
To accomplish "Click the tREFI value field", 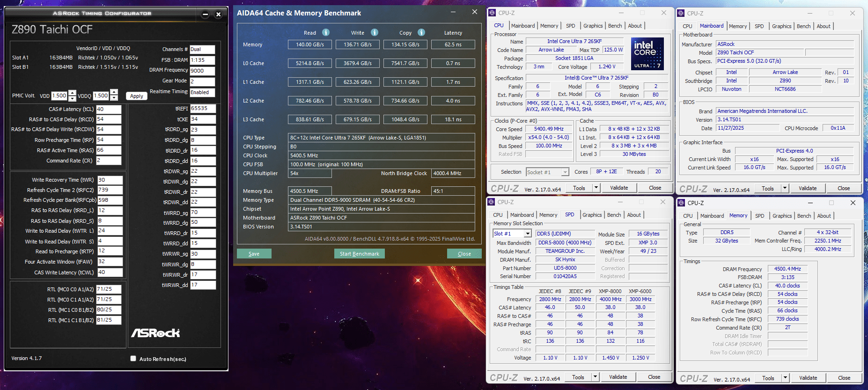I will point(203,109).
